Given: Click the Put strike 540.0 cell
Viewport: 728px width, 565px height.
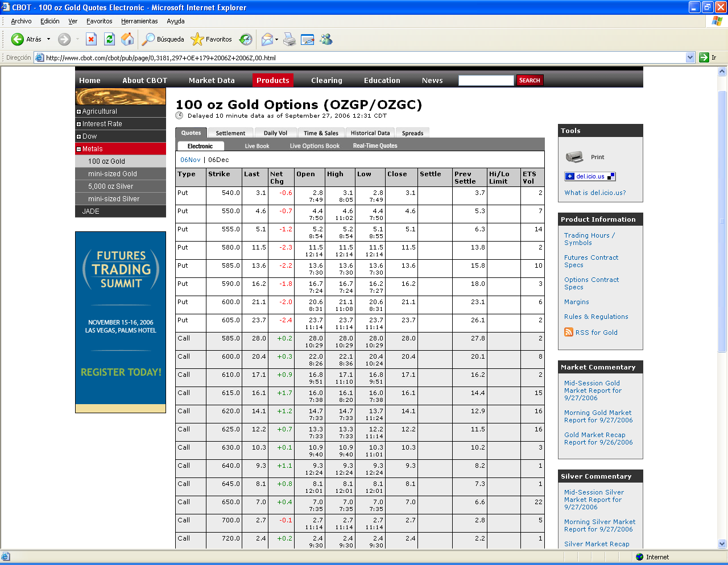Looking at the screenshot, I should pyautogui.click(x=224, y=196).
